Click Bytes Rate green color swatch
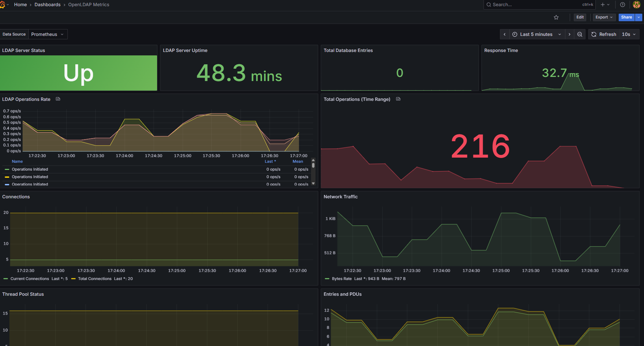644x346 pixels. tap(327, 279)
